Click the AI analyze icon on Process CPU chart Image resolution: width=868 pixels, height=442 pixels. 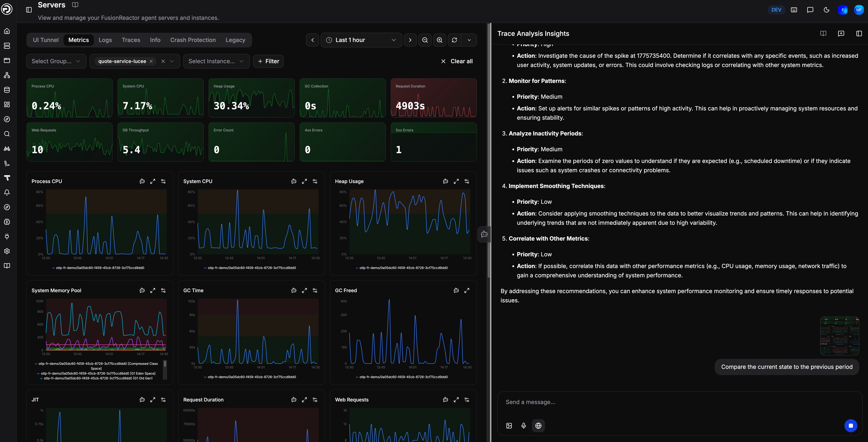142,181
